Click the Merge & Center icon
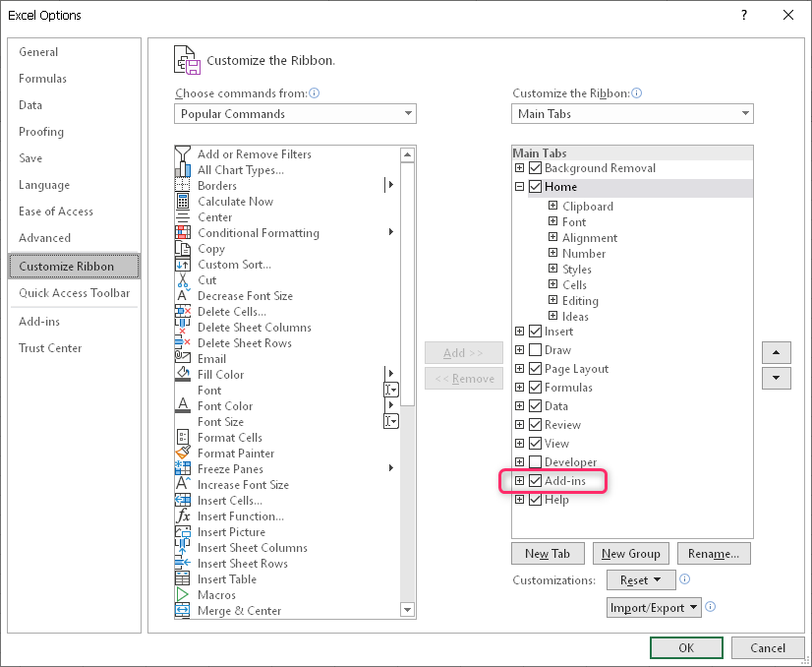Viewport: 812px width, 667px height. click(182, 611)
